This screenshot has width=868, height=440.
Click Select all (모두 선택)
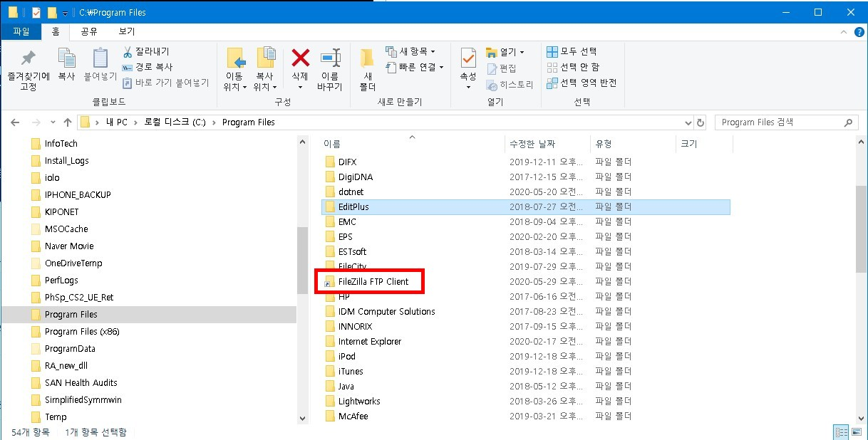tap(572, 51)
